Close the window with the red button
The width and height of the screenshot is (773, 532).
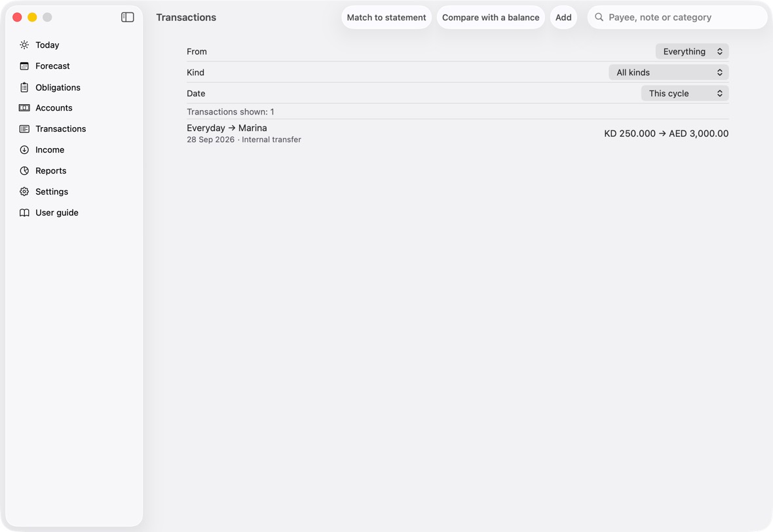(17, 17)
